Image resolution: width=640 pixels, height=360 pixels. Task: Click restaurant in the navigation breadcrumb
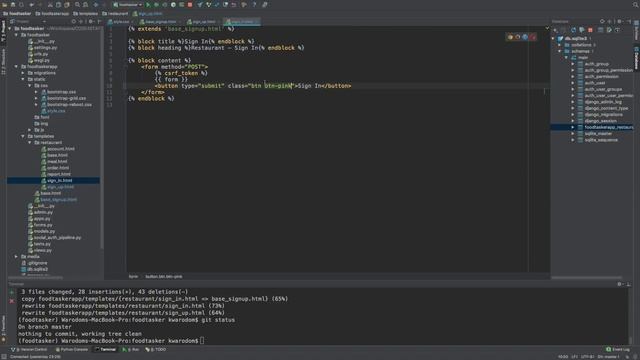(116, 13)
